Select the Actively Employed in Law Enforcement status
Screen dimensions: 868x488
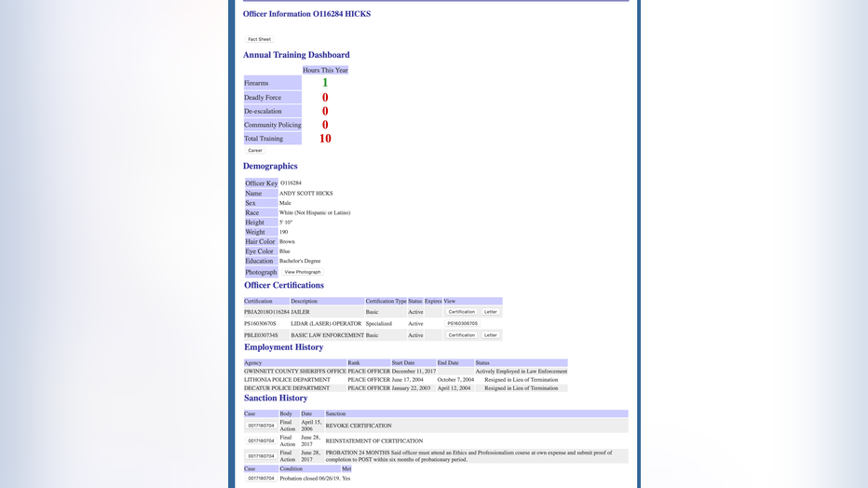(522, 372)
